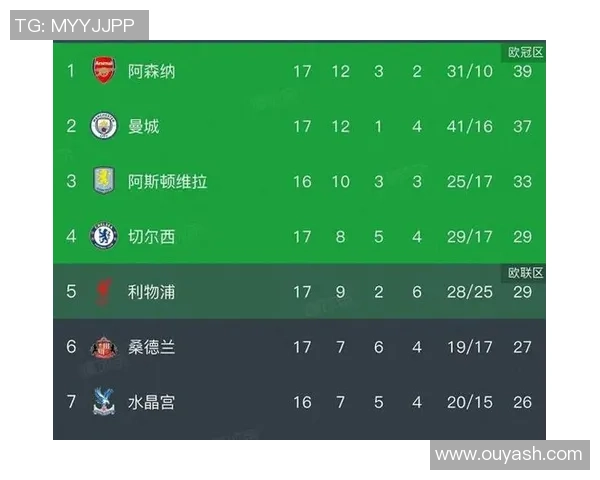The width and height of the screenshot is (600, 480).
Task: Select the Liverpool liver bird logo
Action: click(104, 292)
